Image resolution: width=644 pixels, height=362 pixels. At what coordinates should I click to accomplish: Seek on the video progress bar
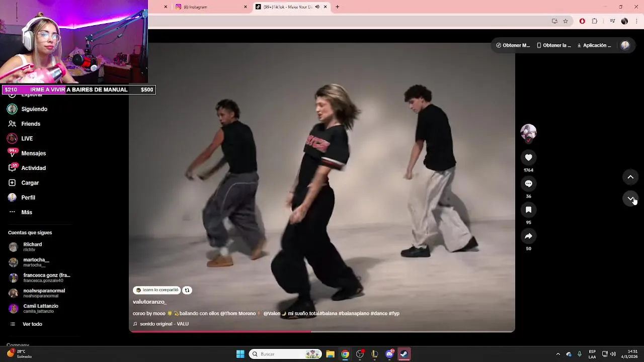pyautogui.click(x=322, y=331)
